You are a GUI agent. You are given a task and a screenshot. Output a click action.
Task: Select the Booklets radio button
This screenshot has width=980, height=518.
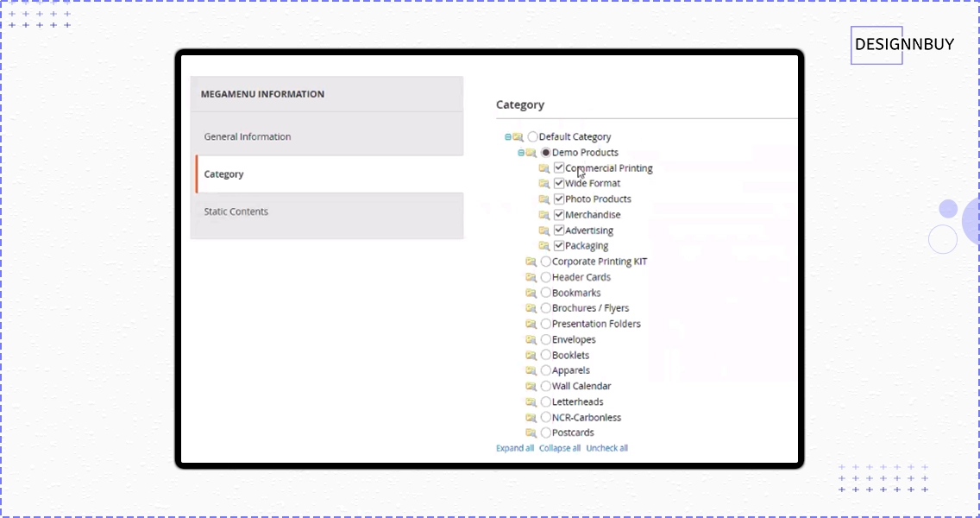pyautogui.click(x=546, y=355)
